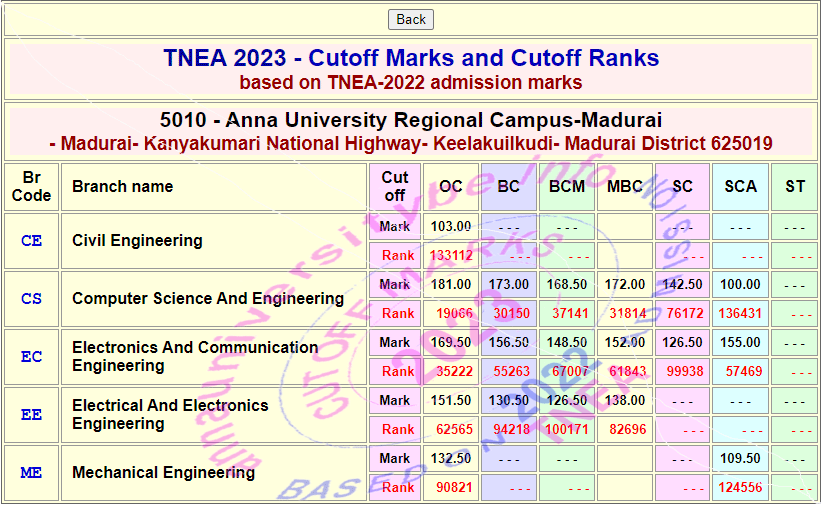Select EE OC rank 62565
Screen dimensions: 821x505
(454, 430)
